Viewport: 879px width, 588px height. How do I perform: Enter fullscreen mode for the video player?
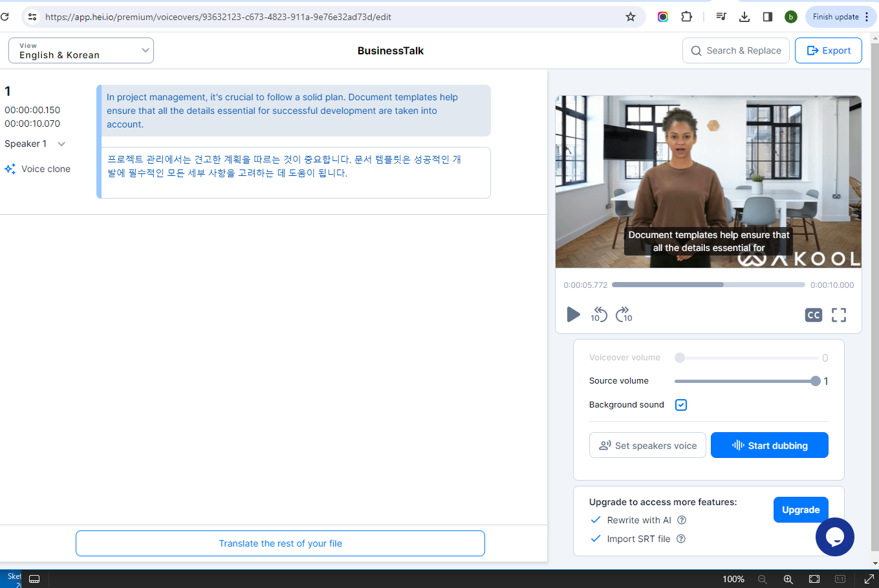[x=839, y=315]
